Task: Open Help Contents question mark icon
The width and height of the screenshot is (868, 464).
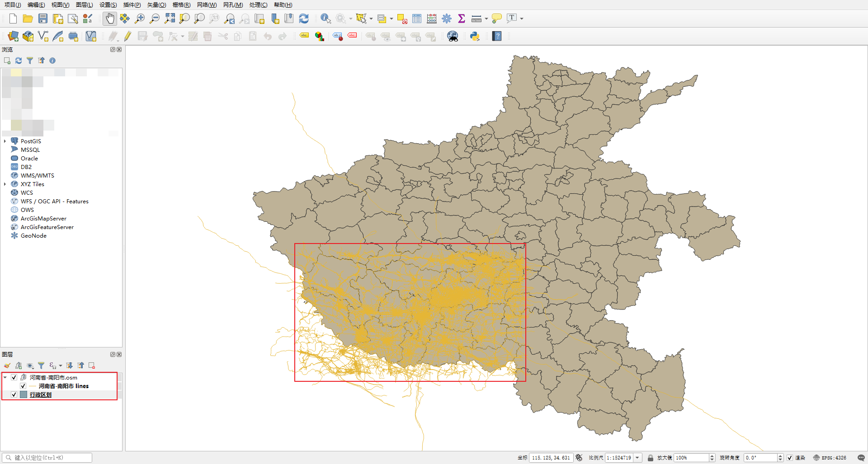Action: click(x=497, y=36)
